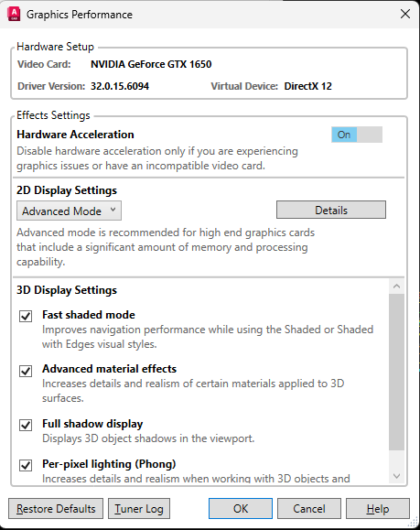Open the 2D Display Settings Details button
Image resolution: width=420 pixels, height=530 pixels.
pos(331,210)
